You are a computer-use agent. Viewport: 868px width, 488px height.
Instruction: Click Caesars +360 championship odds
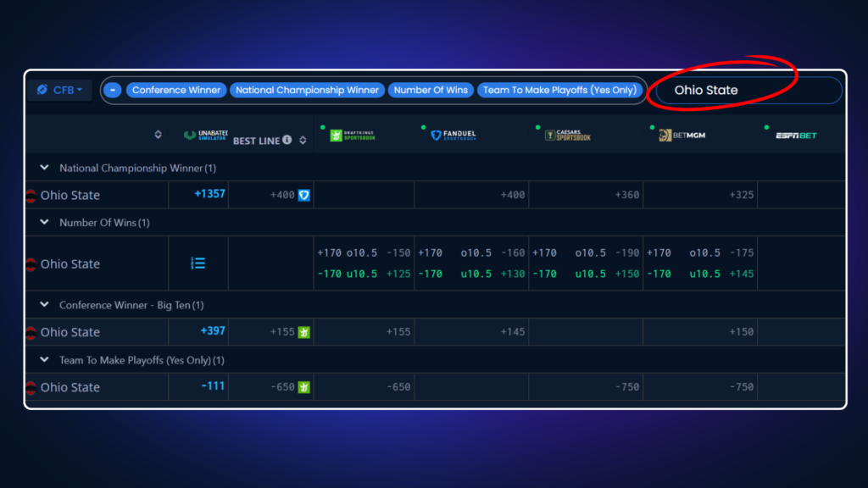627,195
